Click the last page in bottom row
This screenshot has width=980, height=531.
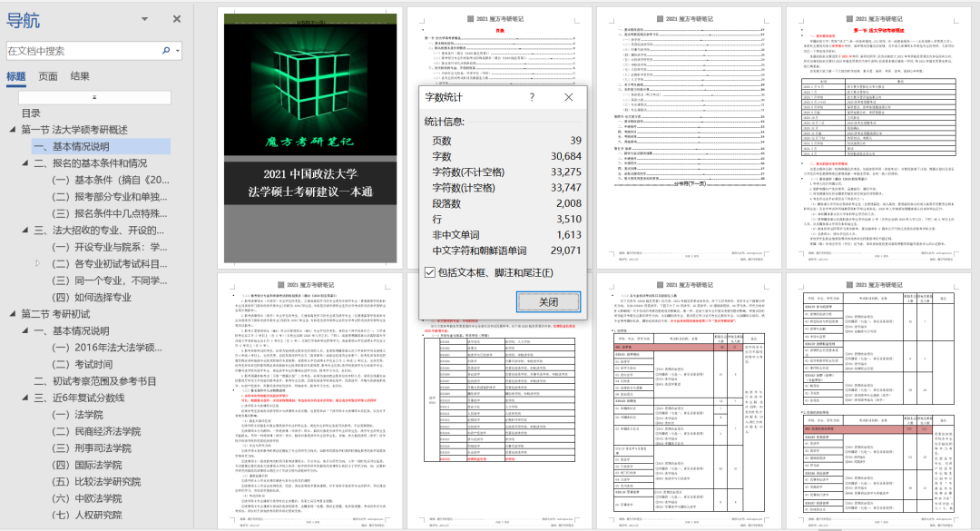point(878,400)
